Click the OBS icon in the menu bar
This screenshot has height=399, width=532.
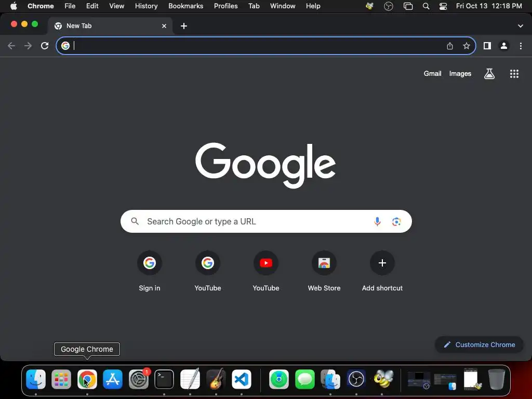[x=389, y=6]
